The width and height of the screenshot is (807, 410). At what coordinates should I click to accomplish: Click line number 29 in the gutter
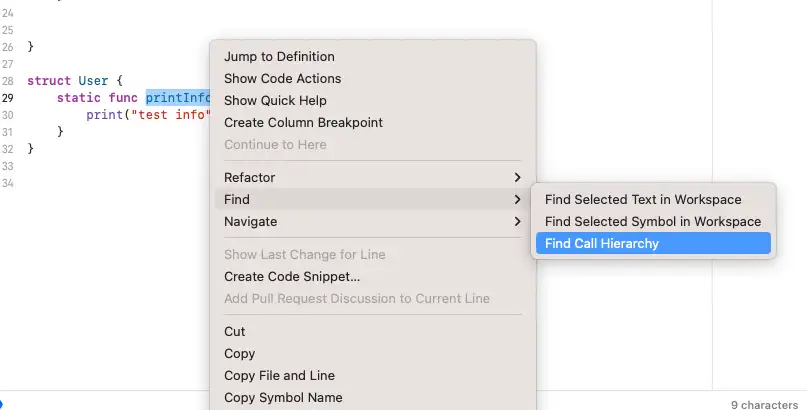pyautogui.click(x=7, y=98)
